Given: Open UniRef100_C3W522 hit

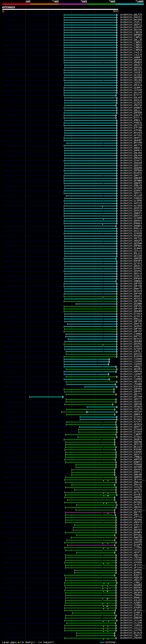Looking at the screenshot, I should [131, 37].
